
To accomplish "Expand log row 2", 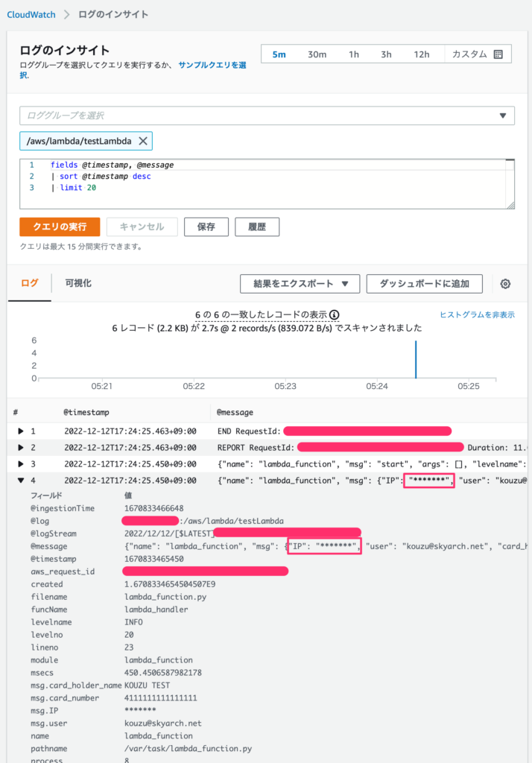I will (20, 448).
